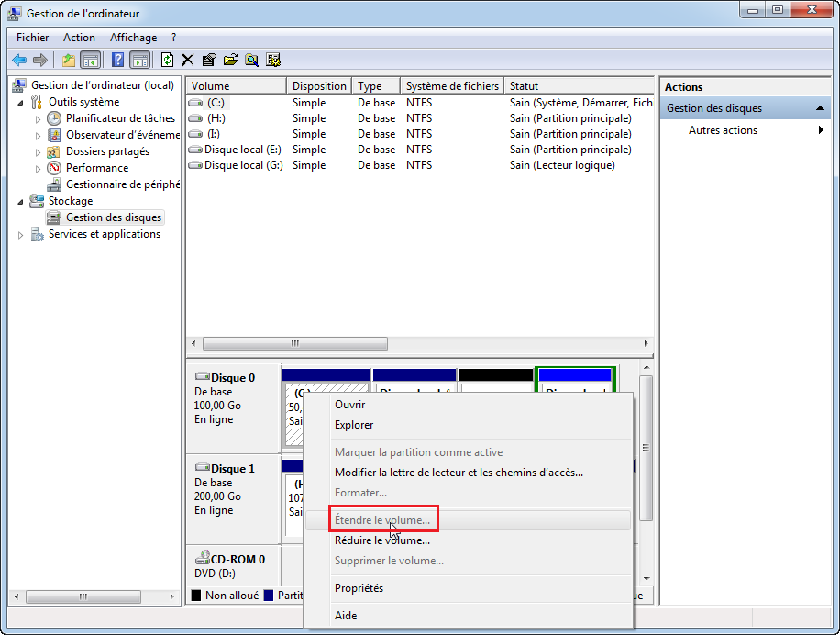This screenshot has width=840, height=635.
Task: Choose Modifier la lettre de lecteur option
Action: pyautogui.click(x=468, y=473)
